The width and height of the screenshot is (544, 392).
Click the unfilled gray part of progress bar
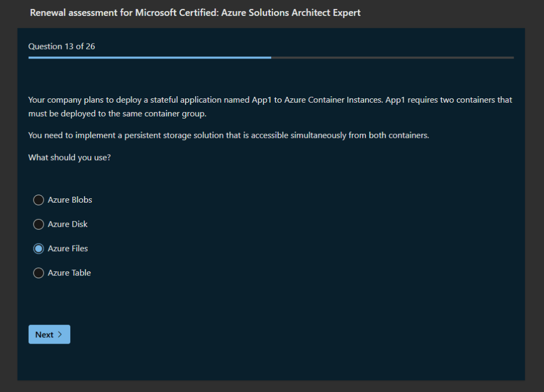coord(392,57)
